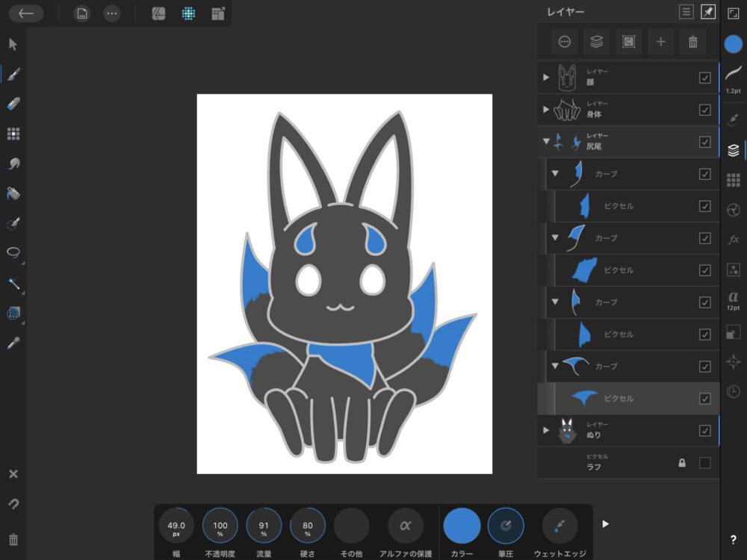Open the History clock studio icon

(734, 391)
